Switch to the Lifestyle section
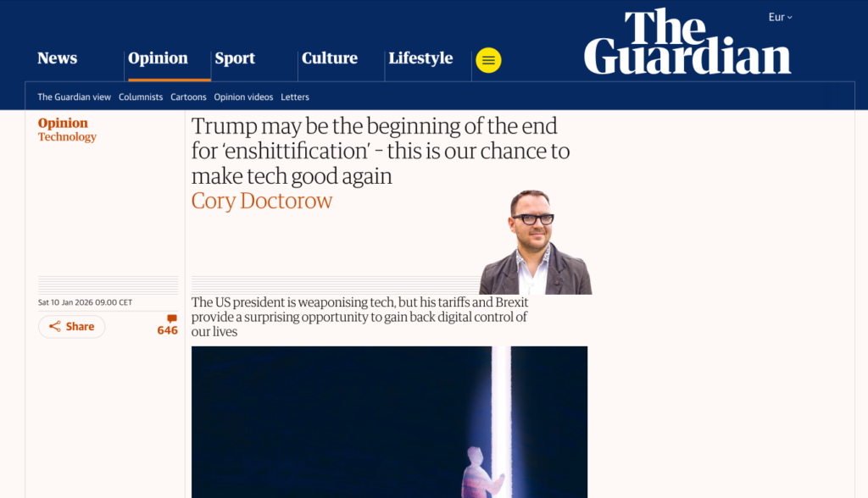 tap(420, 58)
